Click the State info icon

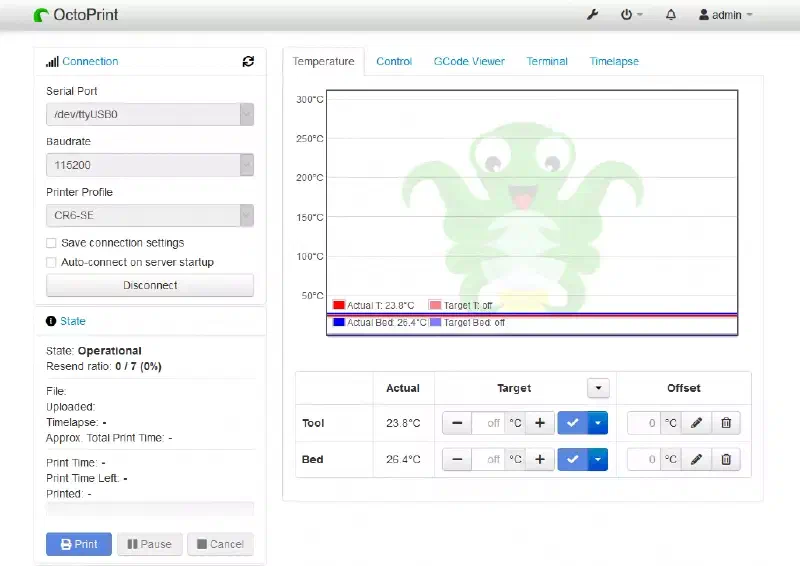pyautogui.click(x=51, y=321)
